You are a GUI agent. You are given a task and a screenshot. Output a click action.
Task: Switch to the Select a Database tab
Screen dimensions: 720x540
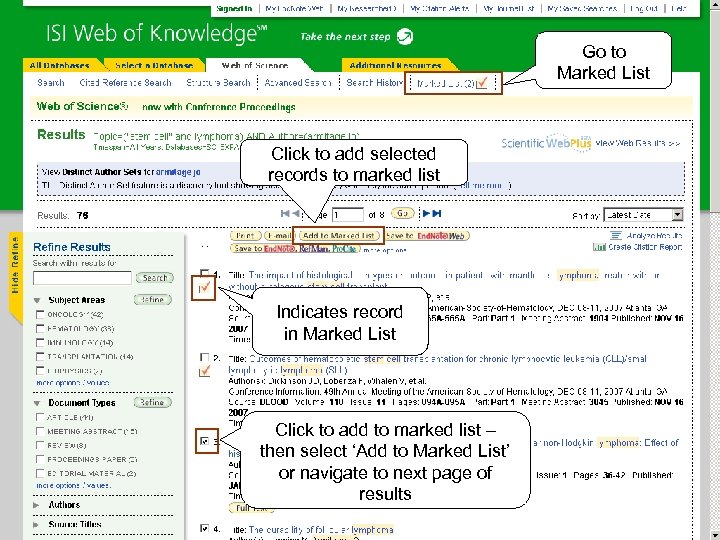(154, 65)
